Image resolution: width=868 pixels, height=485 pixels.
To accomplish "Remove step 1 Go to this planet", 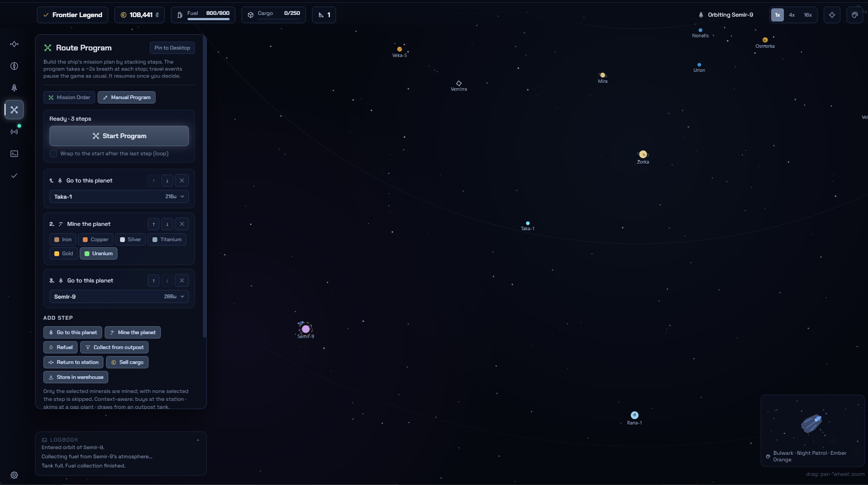I will tap(182, 181).
